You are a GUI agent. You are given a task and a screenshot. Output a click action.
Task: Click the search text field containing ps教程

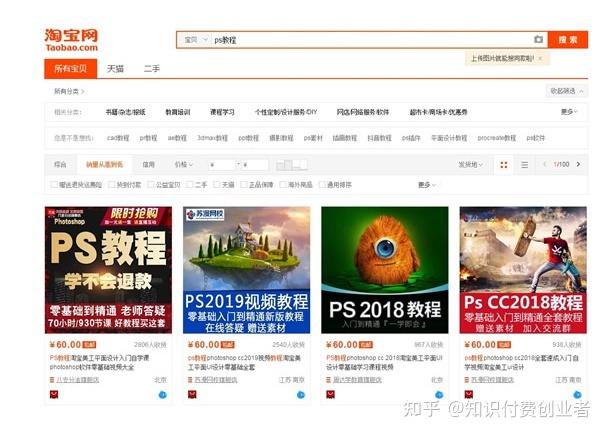(x=373, y=39)
